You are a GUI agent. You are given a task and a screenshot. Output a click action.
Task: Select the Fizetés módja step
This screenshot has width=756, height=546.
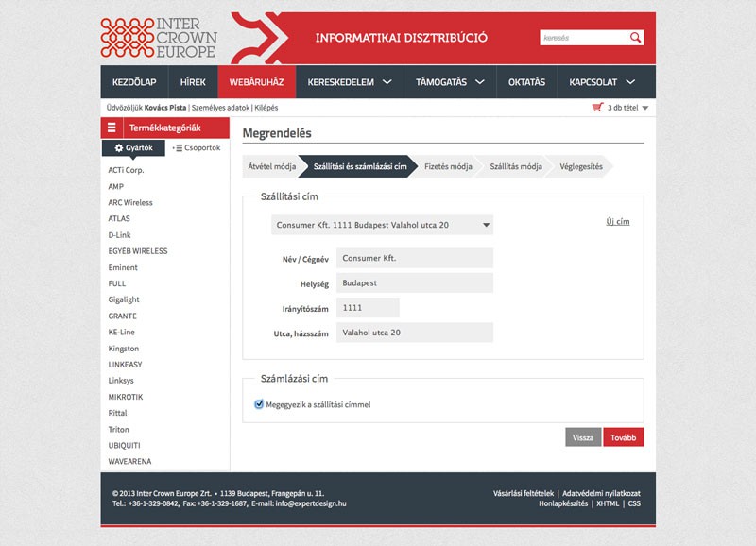448,166
